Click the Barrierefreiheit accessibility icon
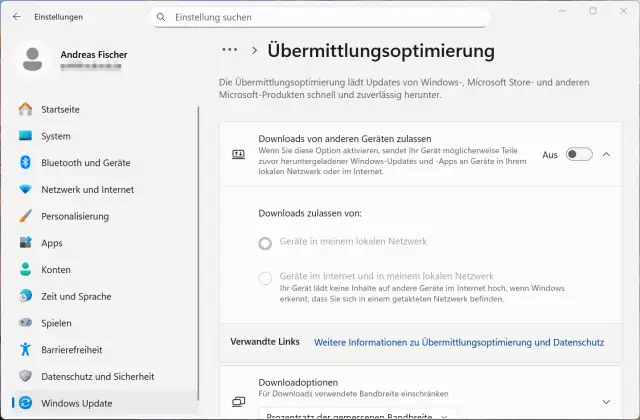Image resolution: width=640 pixels, height=420 pixels. [25, 349]
